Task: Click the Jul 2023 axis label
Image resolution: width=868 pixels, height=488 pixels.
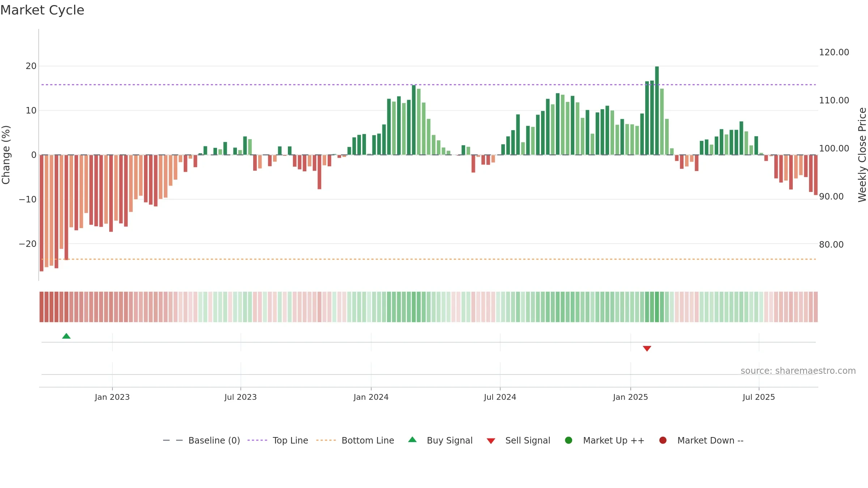Action: pyautogui.click(x=241, y=397)
